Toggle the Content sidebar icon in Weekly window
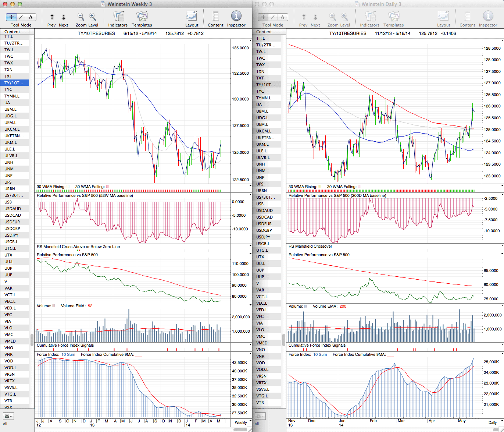 point(215,16)
